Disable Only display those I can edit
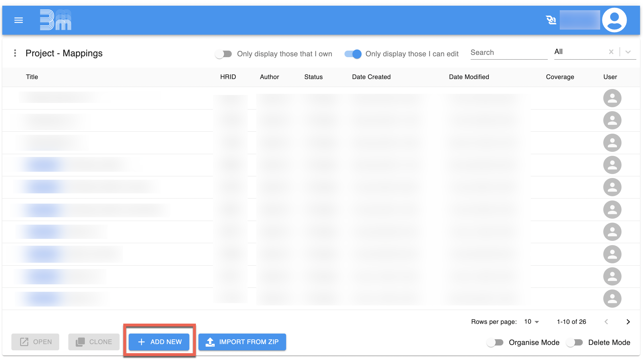The image size is (644, 360). 353,54
